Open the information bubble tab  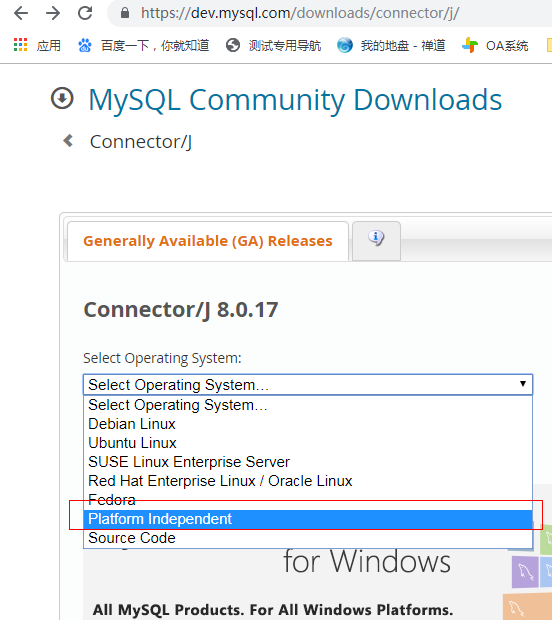(x=376, y=241)
